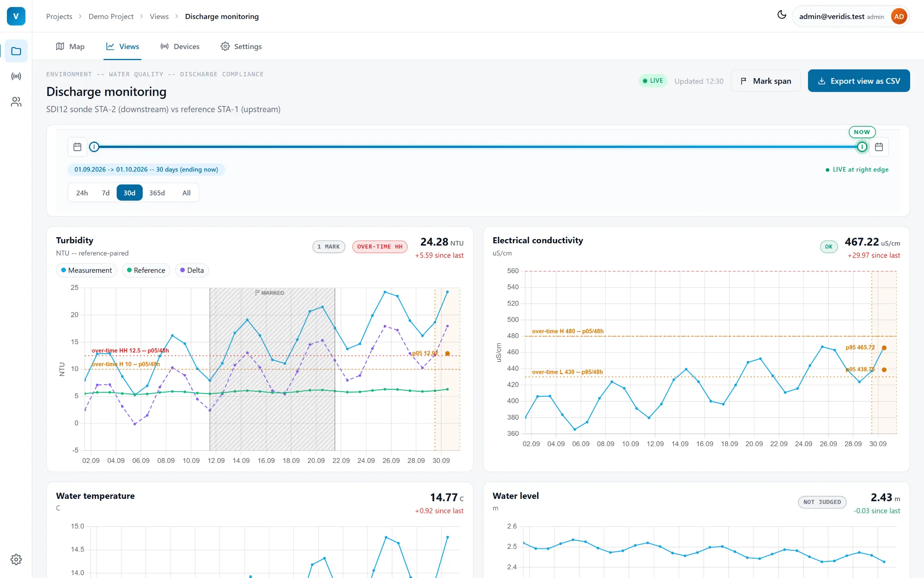This screenshot has width=924, height=578.
Task: Click the LIVE status indicator
Action: pyautogui.click(x=653, y=80)
